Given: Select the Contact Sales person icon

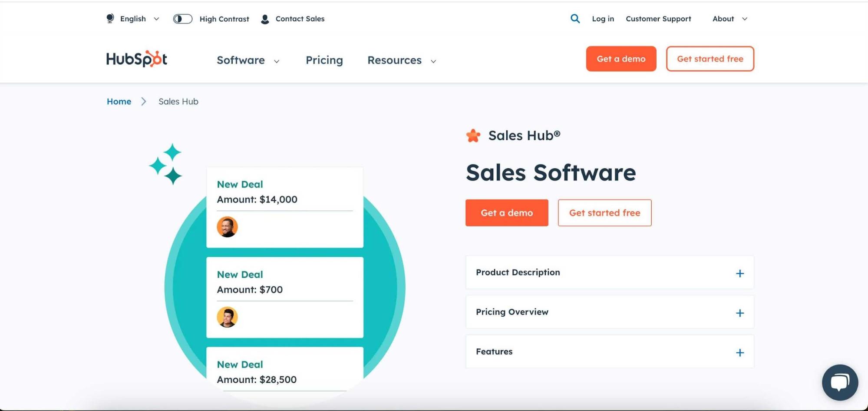Looking at the screenshot, I should click(264, 19).
